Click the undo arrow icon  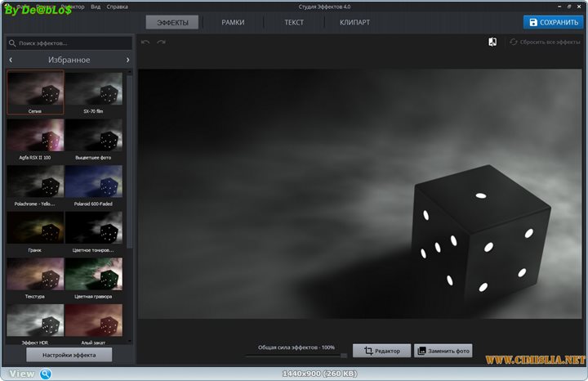(x=145, y=42)
